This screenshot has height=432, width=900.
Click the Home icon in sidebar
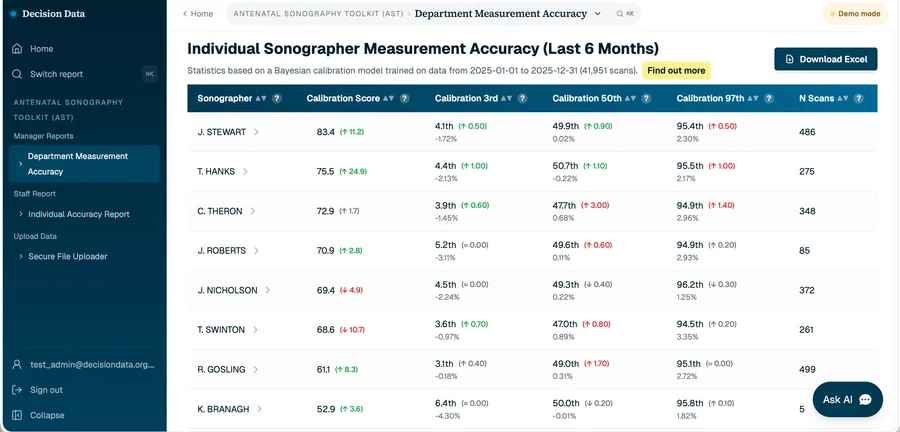coord(17,49)
